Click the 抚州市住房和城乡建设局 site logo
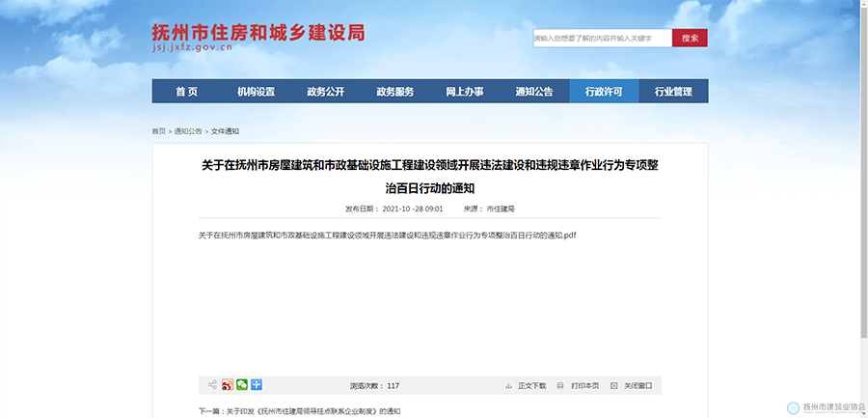 click(x=258, y=36)
